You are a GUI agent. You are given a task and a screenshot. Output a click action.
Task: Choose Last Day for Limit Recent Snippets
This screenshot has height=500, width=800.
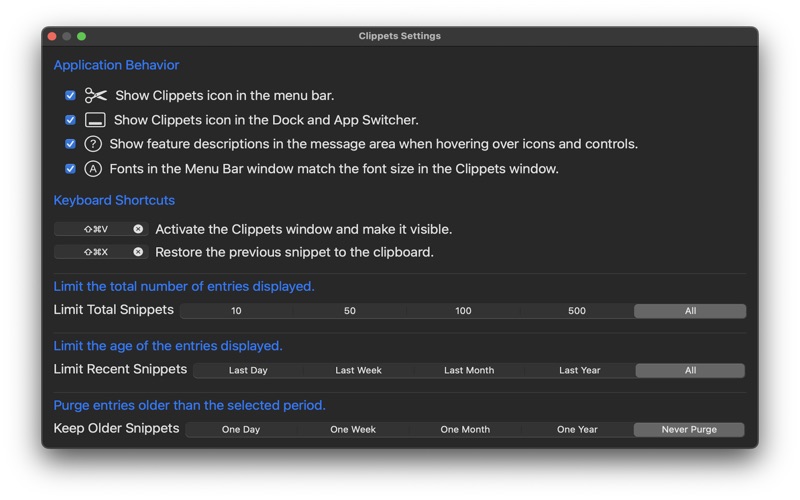[248, 370]
